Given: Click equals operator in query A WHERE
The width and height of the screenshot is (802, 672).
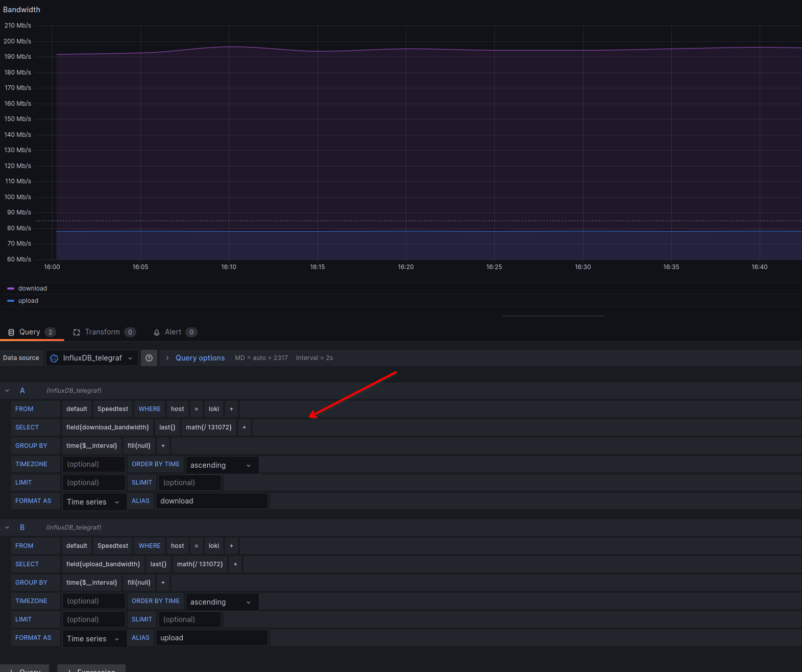Looking at the screenshot, I should tap(197, 409).
